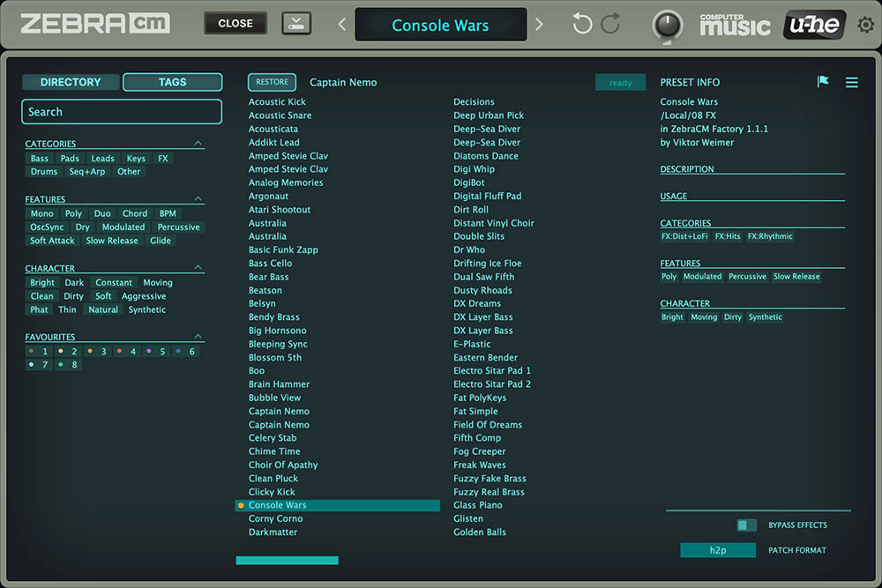This screenshot has width=882, height=588.
Task: Select the Acoustic Kick preset
Action: [x=277, y=101]
